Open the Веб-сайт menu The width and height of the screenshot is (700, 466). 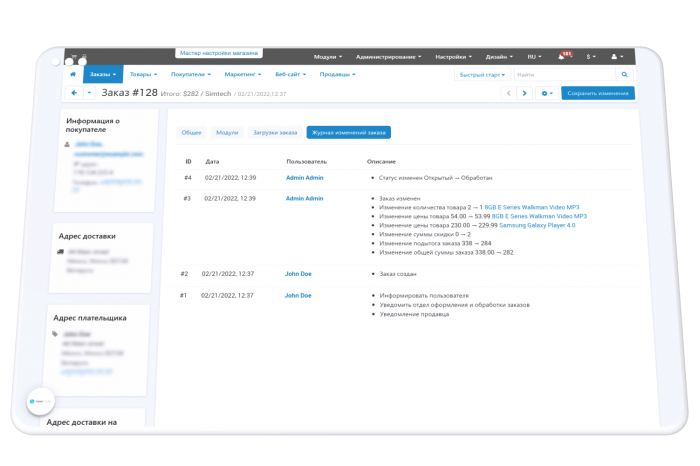[290, 74]
